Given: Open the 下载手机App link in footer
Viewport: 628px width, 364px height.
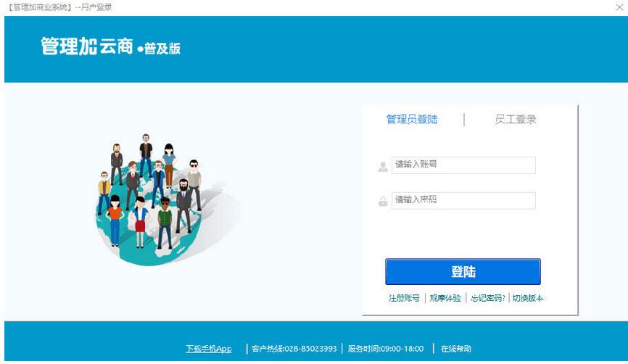Looking at the screenshot, I should tap(209, 349).
